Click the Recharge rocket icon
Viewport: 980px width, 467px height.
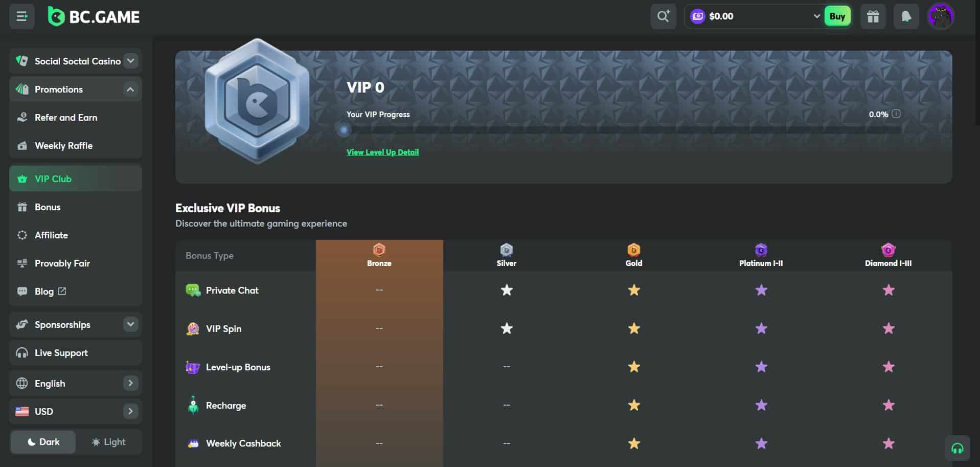point(193,405)
